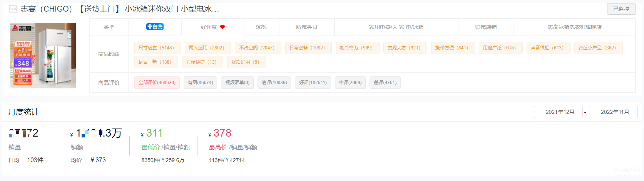Click the 96% rating value
This screenshot has height=181, width=644.
261,27
